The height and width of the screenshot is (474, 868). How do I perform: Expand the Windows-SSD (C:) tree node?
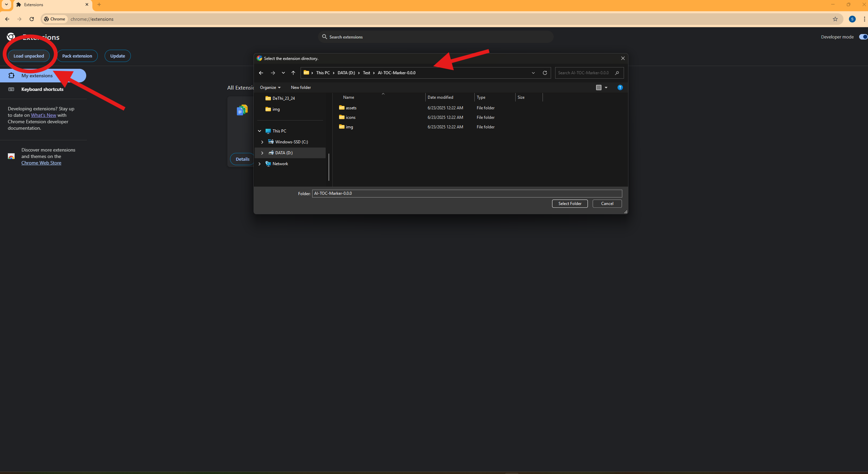click(x=262, y=142)
